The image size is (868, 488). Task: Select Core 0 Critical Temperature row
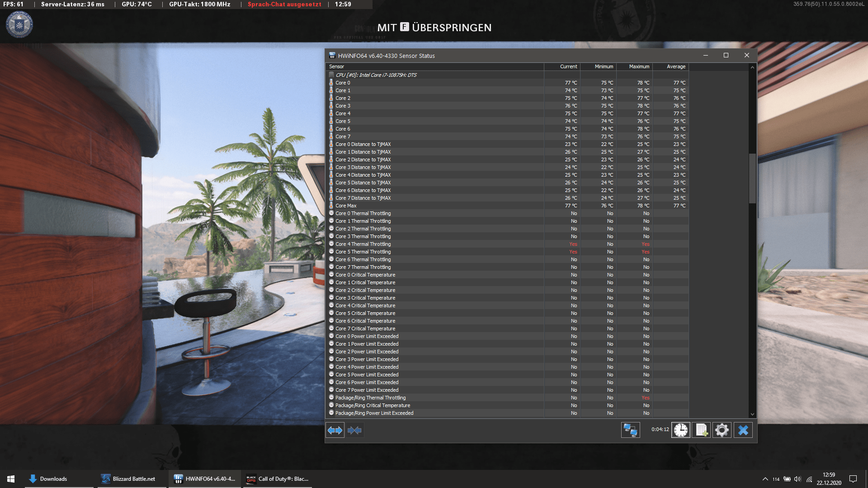tap(507, 275)
